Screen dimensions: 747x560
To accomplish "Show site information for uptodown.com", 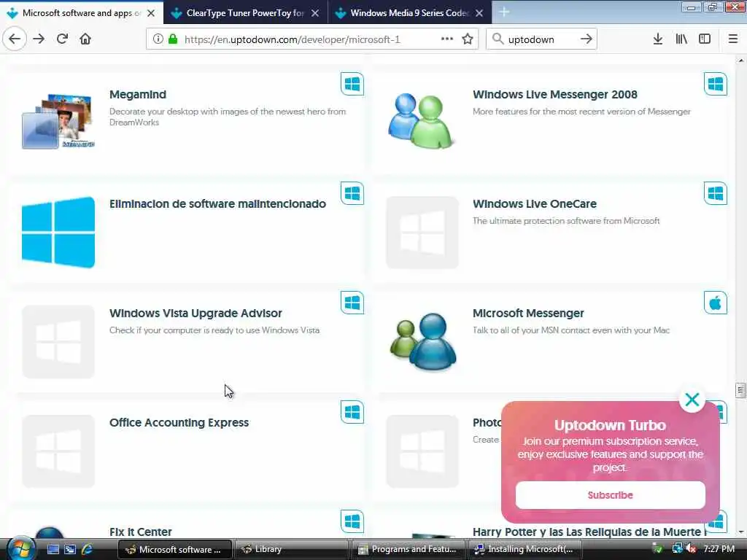I will coord(158,39).
